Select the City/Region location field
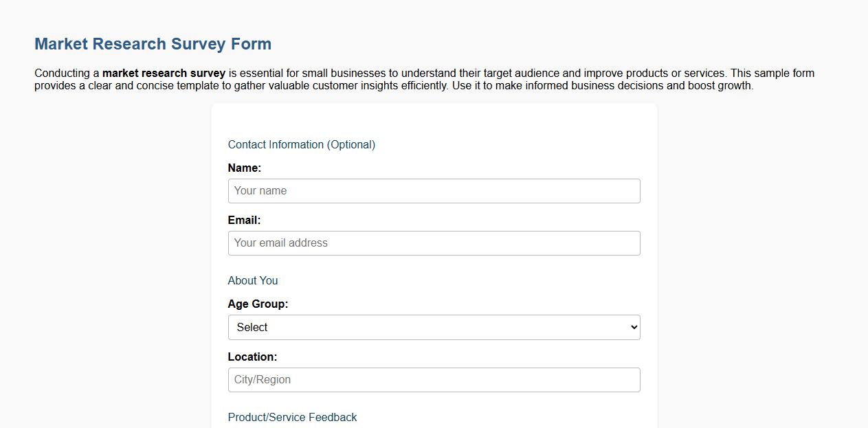The image size is (868, 428). pyautogui.click(x=433, y=379)
